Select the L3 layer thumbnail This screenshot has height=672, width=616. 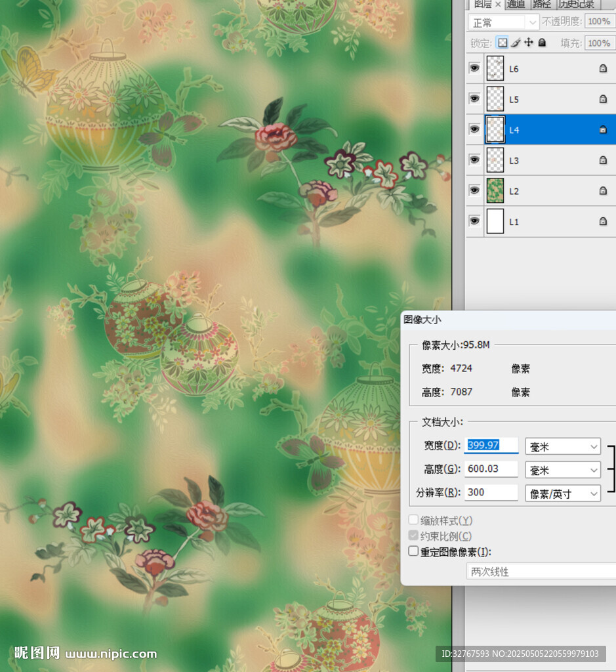[x=495, y=160]
